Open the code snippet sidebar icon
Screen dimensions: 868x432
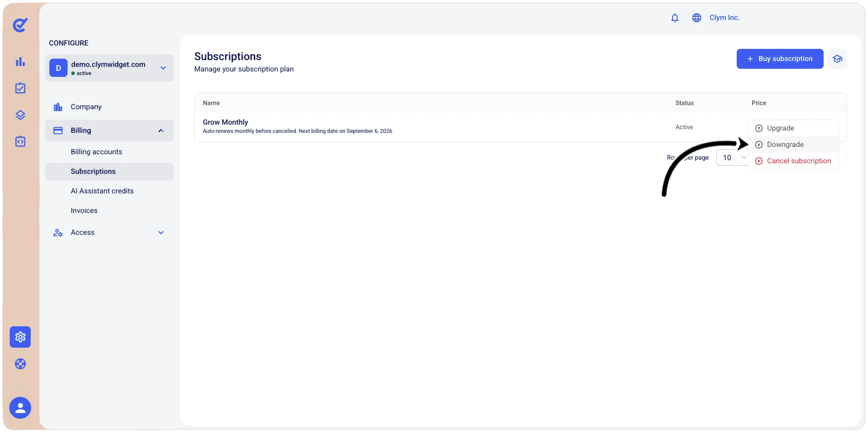click(x=20, y=142)
